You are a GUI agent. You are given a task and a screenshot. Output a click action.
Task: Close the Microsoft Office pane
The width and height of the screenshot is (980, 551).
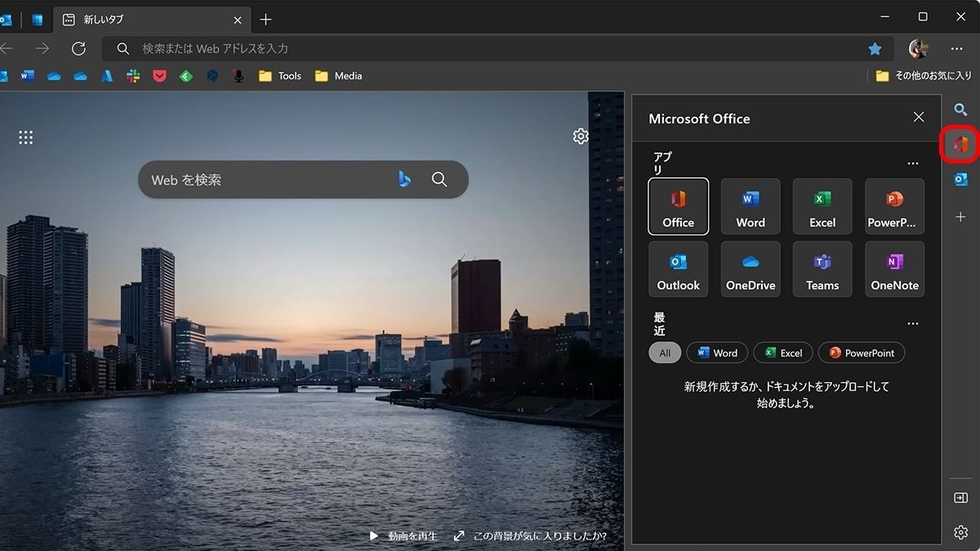(919, 118)
